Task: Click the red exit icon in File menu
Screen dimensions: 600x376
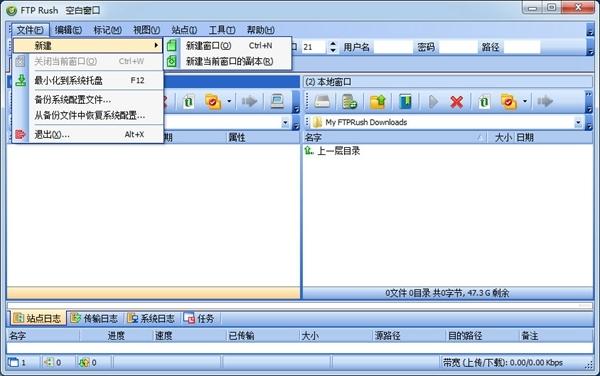Action: click(21, 135)
